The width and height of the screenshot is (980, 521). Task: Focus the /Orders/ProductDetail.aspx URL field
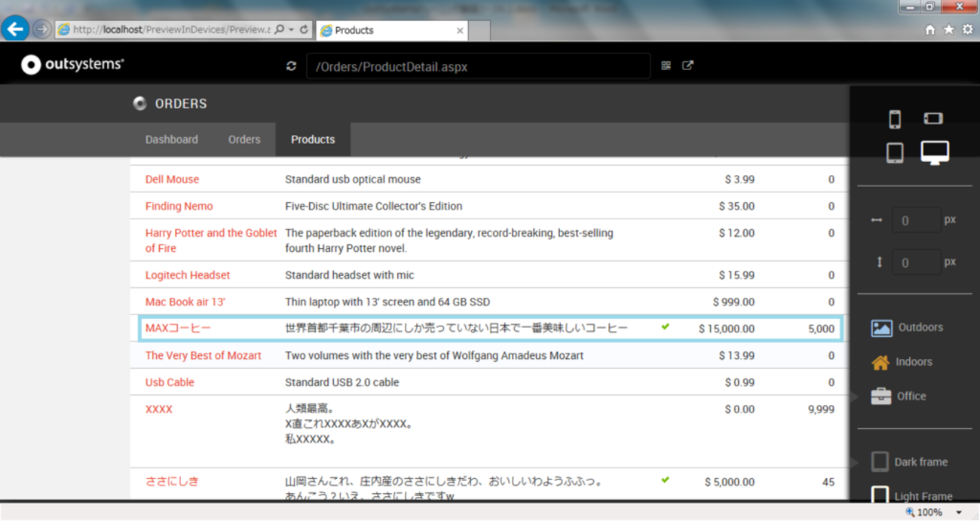tap(478, 66)
